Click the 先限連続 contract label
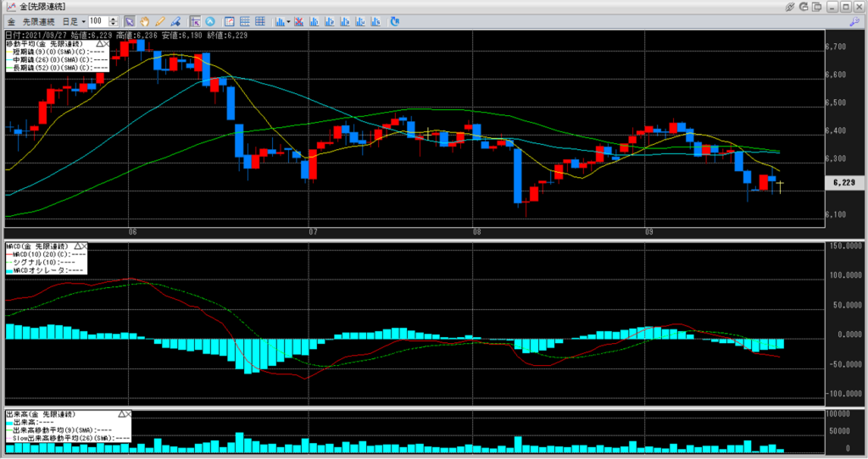868x459 pixels. pos(38,21)
